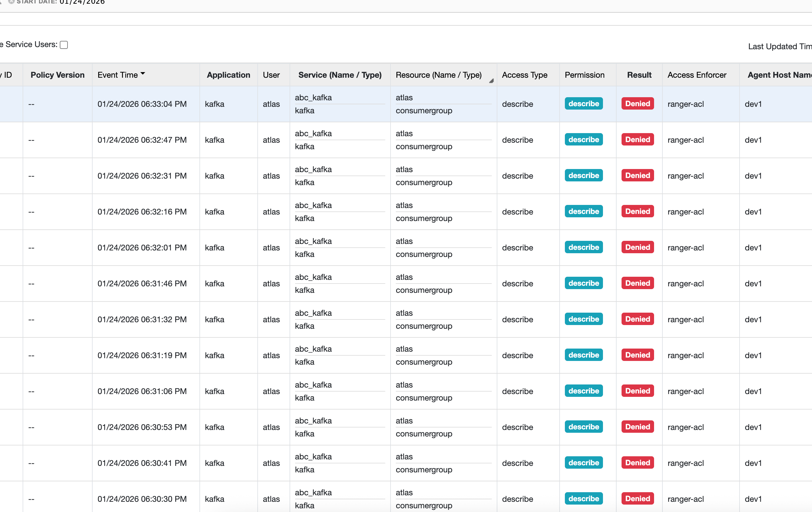This screenshot has height=512, width=812.
Task: Click describe badge in 06:33:04 PM row
Action: tap(583, 104)
